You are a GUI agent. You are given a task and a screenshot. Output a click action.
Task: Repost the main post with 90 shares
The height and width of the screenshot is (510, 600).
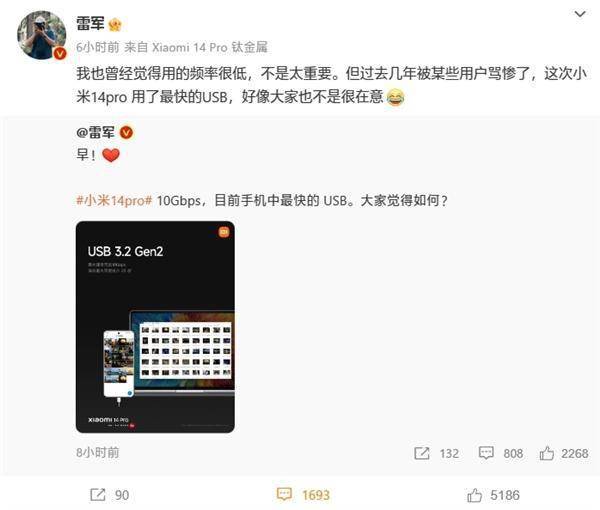98,495
